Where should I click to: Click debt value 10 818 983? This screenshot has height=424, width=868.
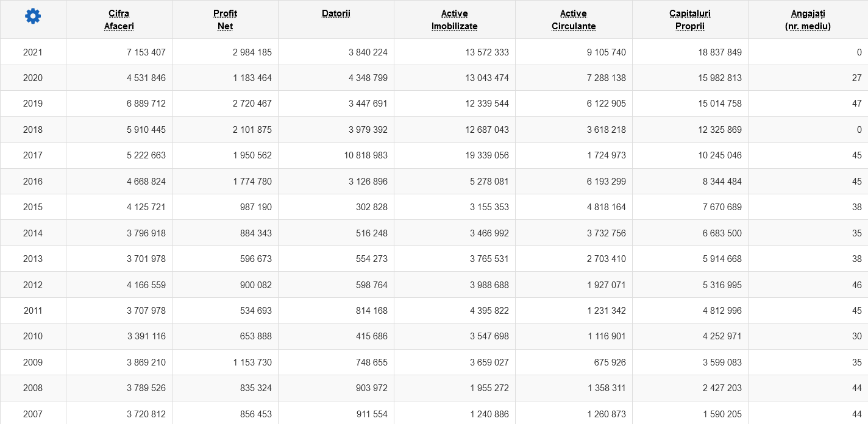click(x=366, y=155)
